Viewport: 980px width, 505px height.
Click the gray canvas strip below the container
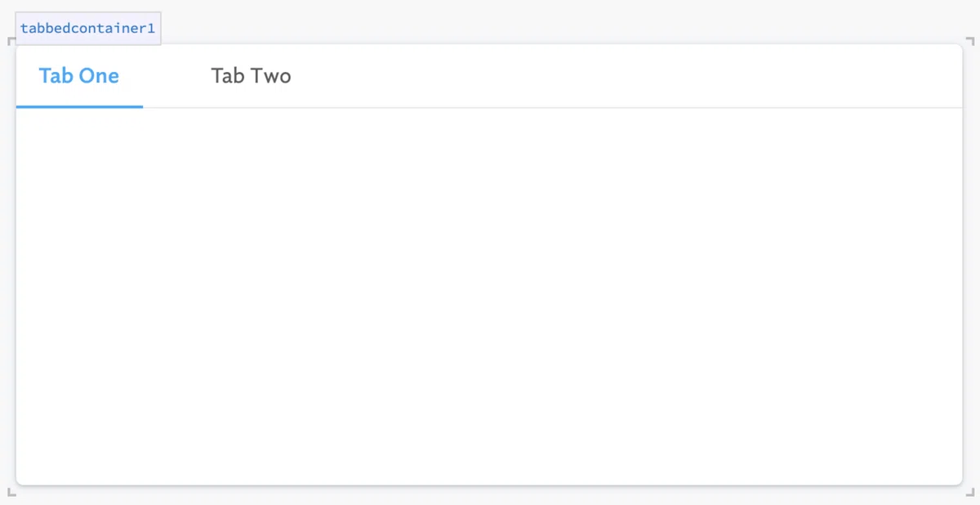pyautogui.click(x=489, y=495)
